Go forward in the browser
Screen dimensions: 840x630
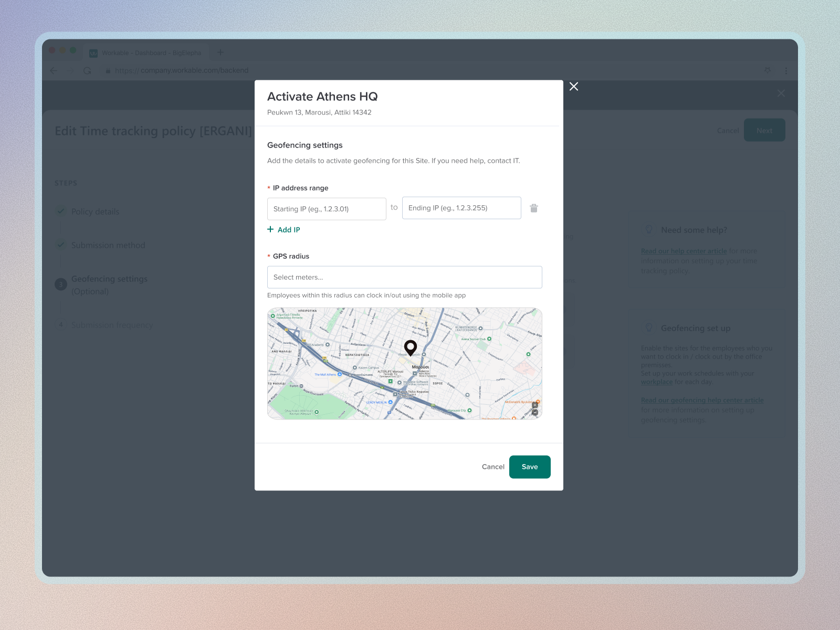tap(71, 70)
